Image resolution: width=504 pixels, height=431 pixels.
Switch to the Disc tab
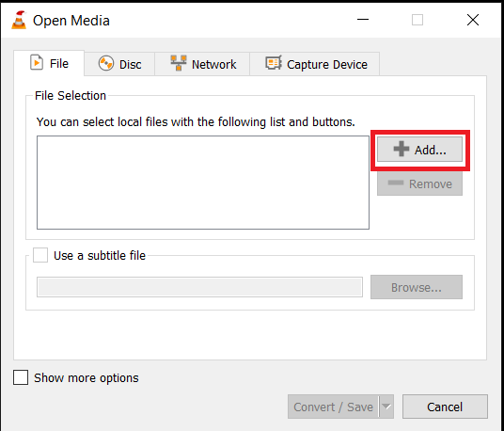(x=119, y=64)
